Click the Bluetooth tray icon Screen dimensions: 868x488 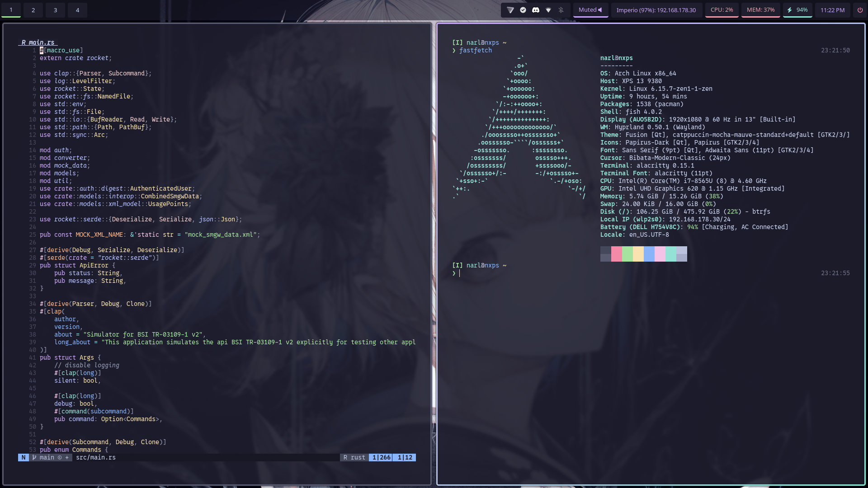[561, 10]
